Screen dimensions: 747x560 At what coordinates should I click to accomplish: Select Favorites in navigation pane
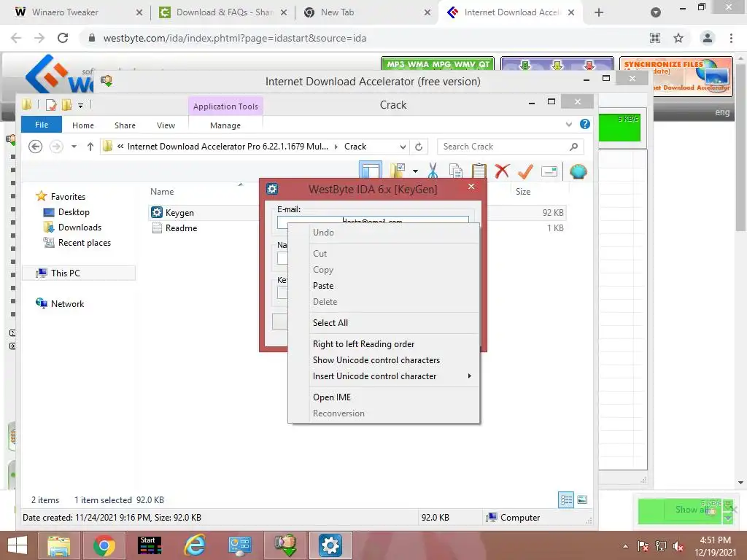tap(68, 197)
